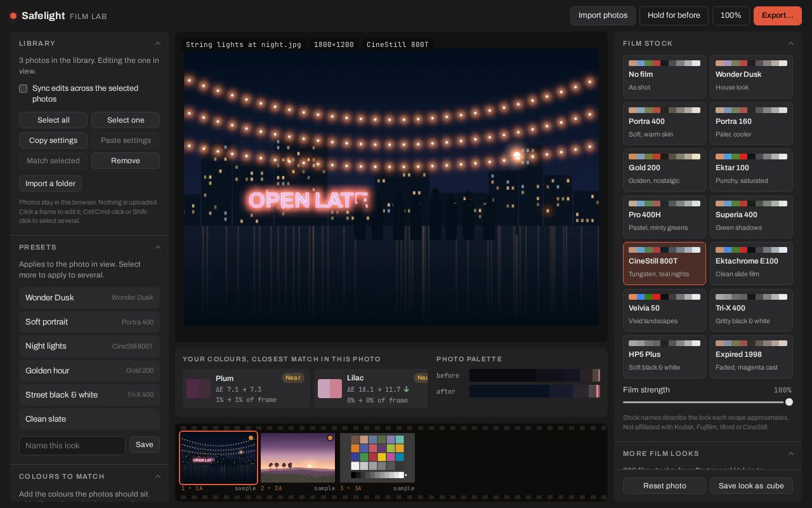
Task: Click Save look as .cube
Action: click(751, 486)
